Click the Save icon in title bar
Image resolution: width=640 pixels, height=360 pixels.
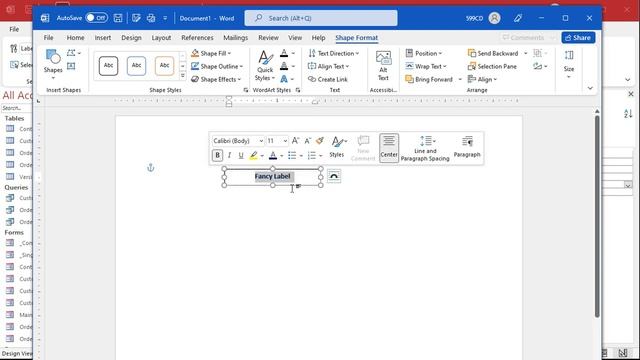pos(118,18)
